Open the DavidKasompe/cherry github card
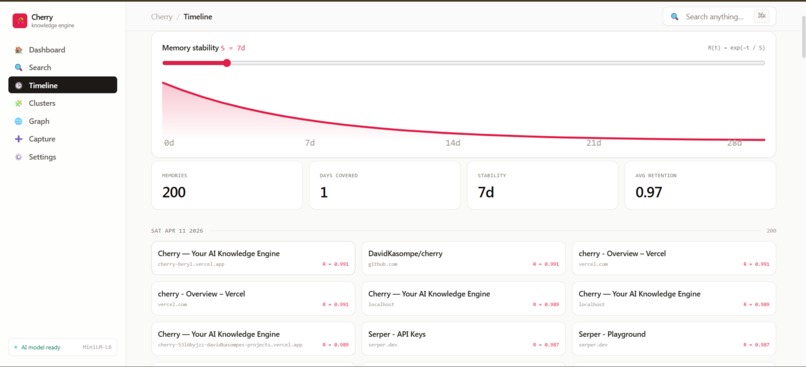 pyautogui.click(x=464, y=258)
